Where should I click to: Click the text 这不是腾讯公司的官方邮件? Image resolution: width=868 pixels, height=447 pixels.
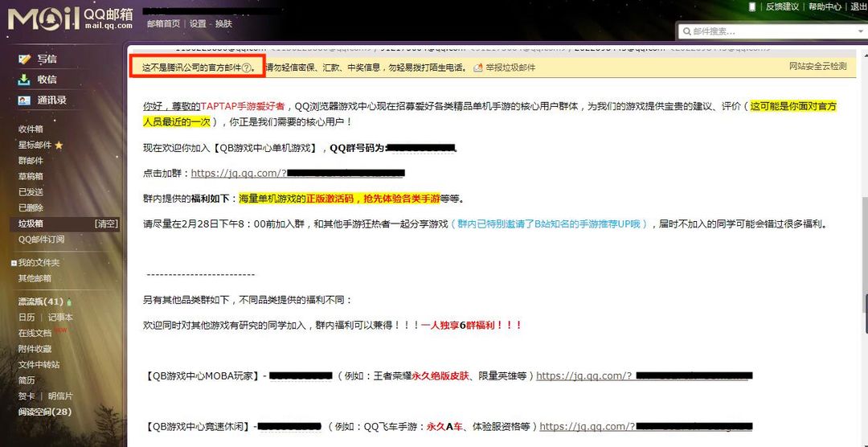pos(191,68)
